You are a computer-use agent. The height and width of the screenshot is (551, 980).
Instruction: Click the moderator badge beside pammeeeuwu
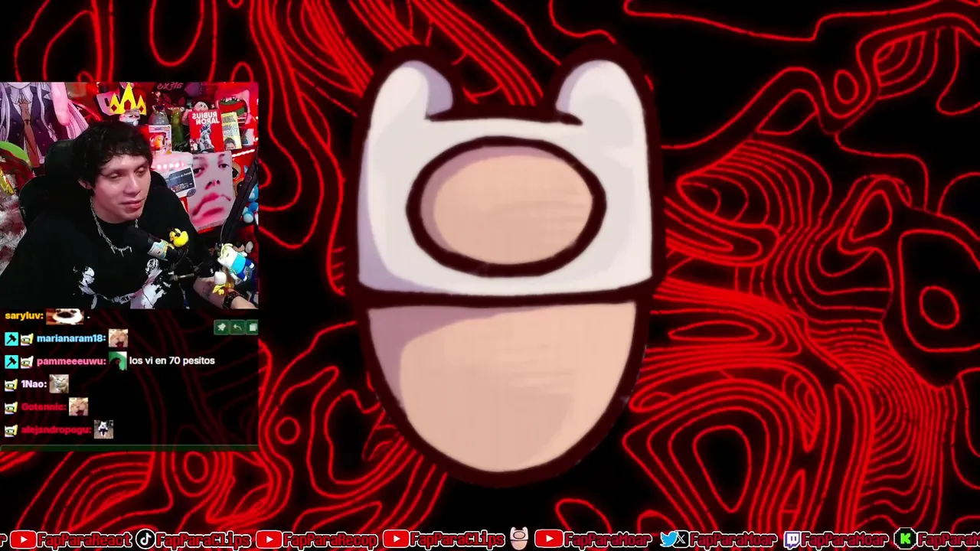coord(11,361)
